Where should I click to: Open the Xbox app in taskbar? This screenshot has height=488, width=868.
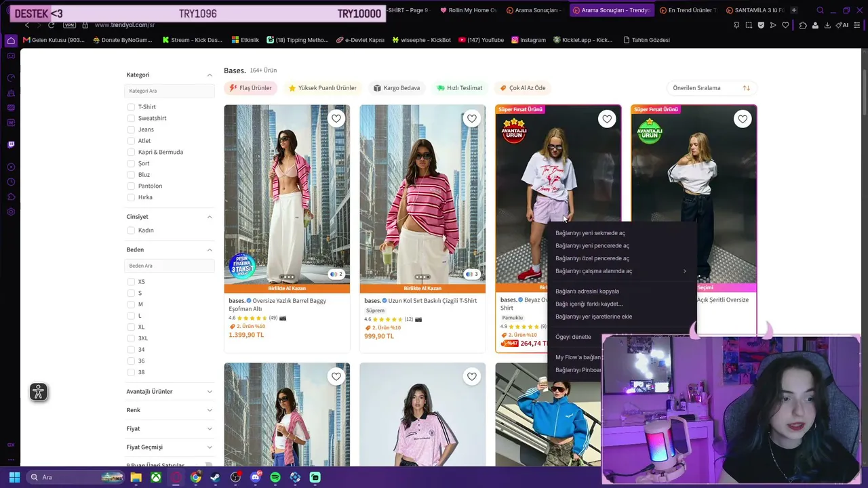point(156,477)
